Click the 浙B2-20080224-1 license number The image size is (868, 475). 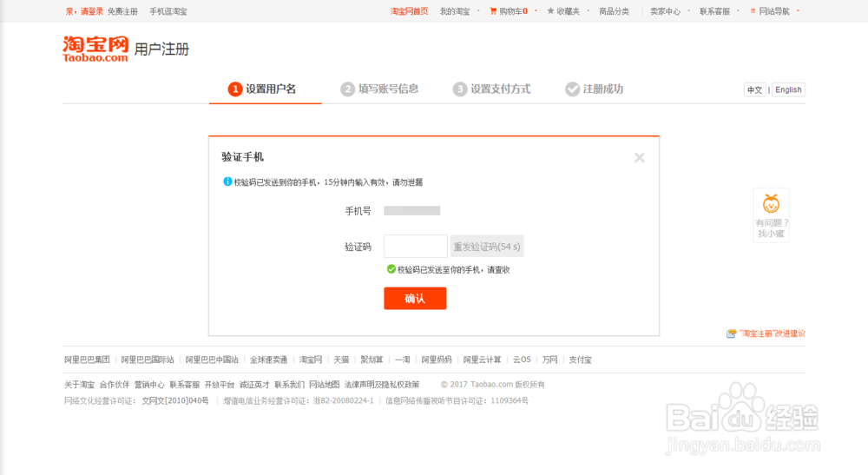(343, 401)
